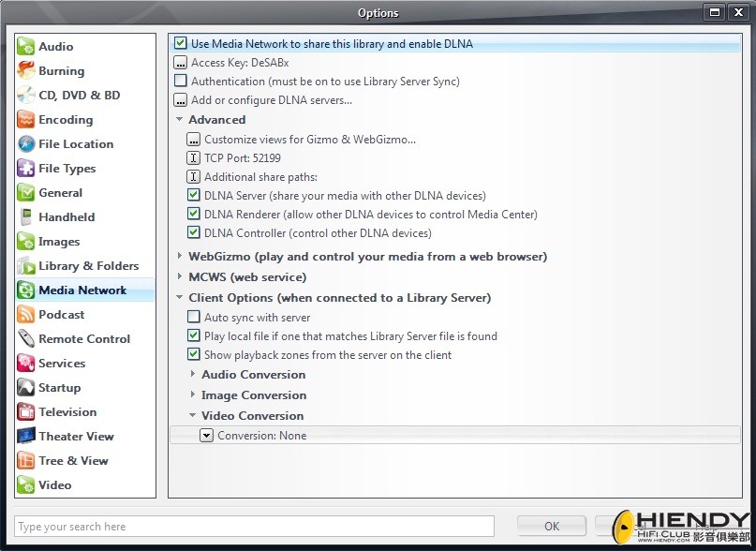This screenshot has width=756, height=551.
Task: Click the Additional share paths label
Action: tap(260, 177)
